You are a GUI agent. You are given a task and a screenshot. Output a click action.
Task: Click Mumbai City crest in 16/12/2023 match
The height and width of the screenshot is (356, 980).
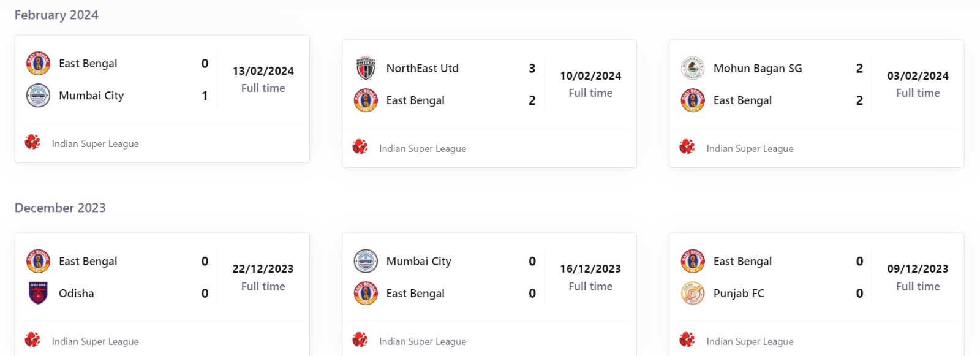coord(366,262)
